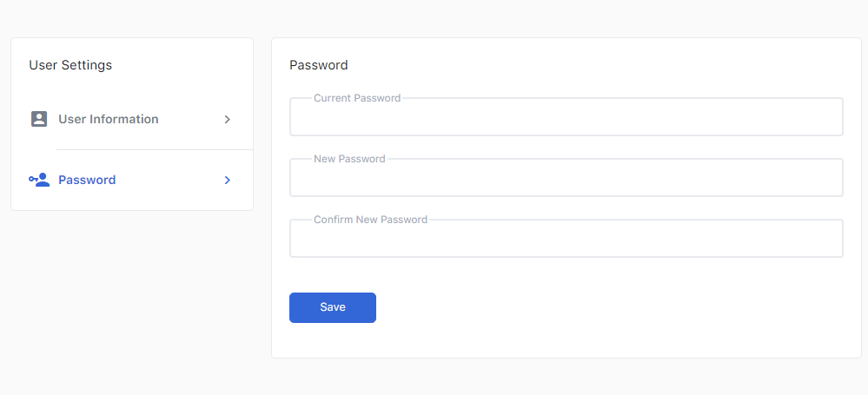Click the User Information profile icon
868x395 pixels.
coord(39,119)
